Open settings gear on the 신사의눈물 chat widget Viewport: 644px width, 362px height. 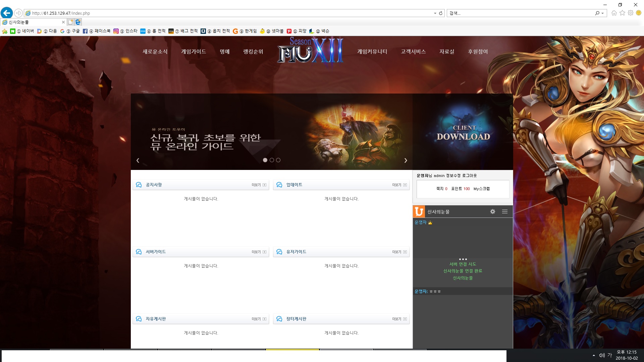tap(493, 212)
